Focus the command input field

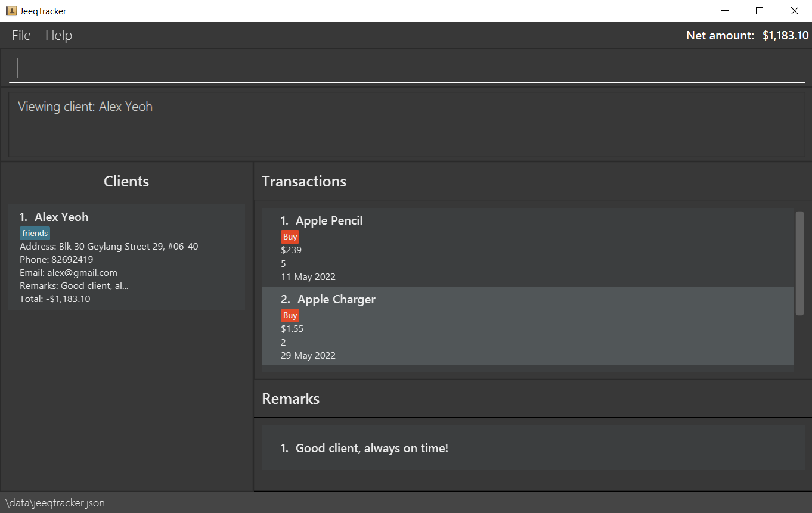(x=407, y=68)
